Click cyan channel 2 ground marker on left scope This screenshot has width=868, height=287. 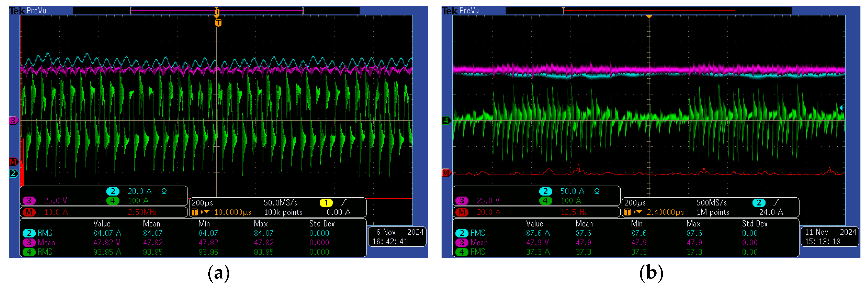[13, 173]
